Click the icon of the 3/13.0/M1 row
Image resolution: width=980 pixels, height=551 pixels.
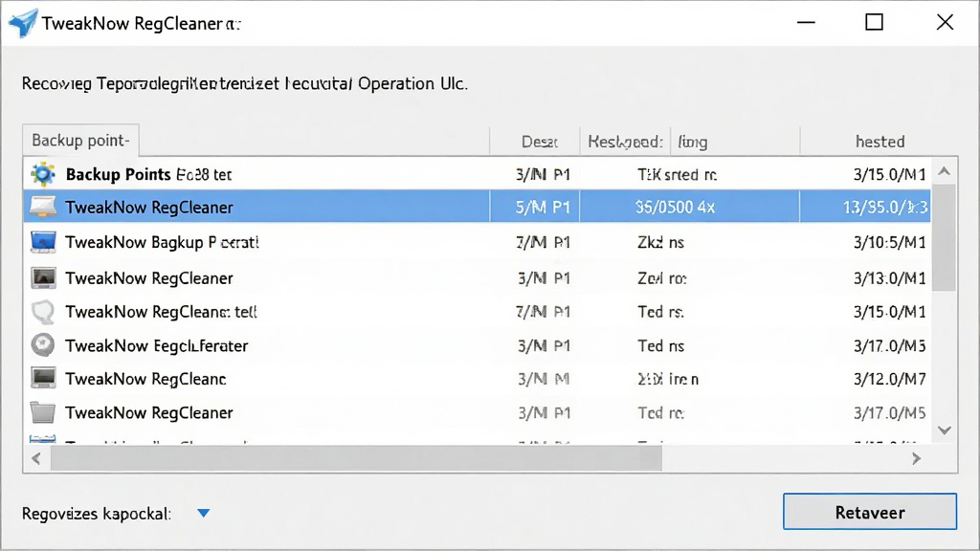coord(43,278)
